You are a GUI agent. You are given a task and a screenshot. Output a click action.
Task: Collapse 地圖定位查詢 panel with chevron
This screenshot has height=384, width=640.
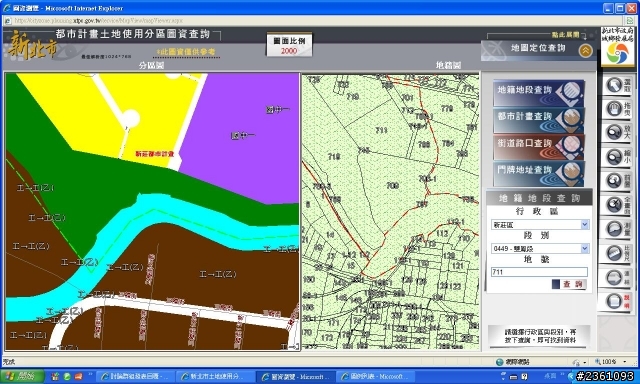click(x=585, y=51)
